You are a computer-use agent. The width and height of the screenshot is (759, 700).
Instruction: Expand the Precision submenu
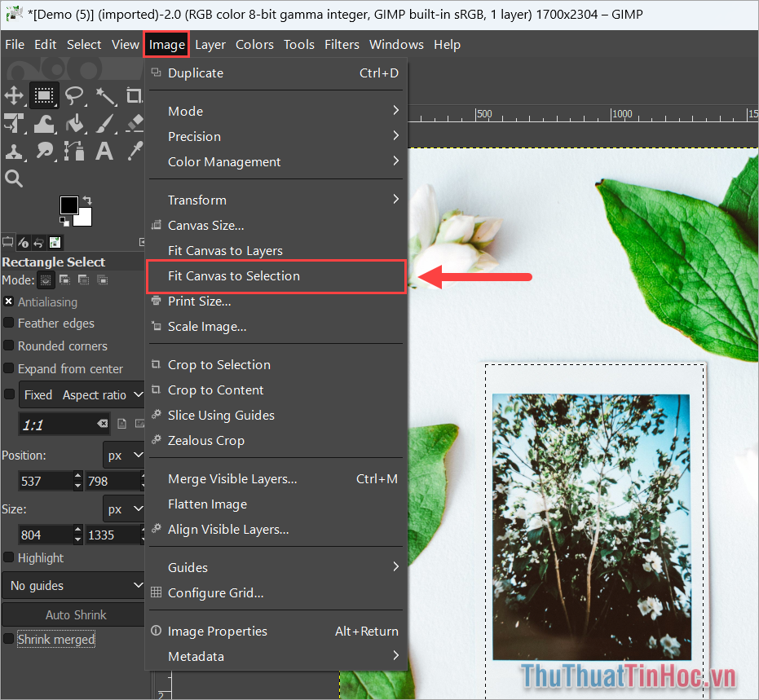(276, 136)
